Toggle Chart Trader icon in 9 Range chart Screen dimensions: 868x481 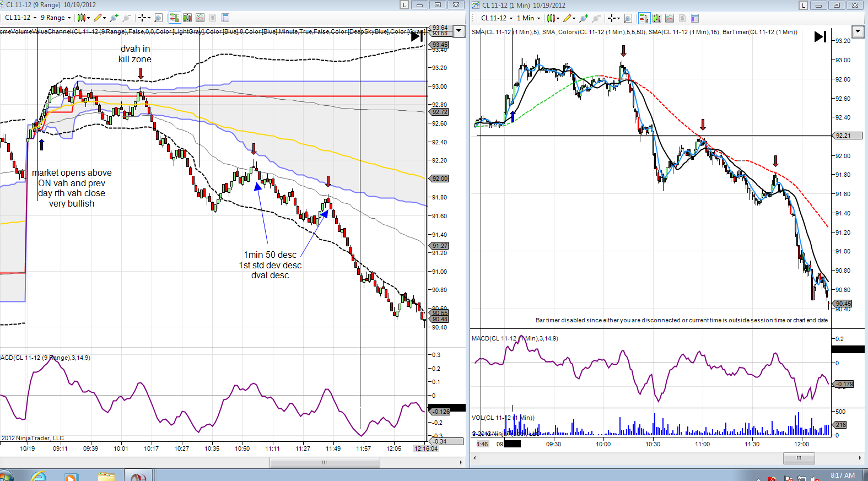175,18
